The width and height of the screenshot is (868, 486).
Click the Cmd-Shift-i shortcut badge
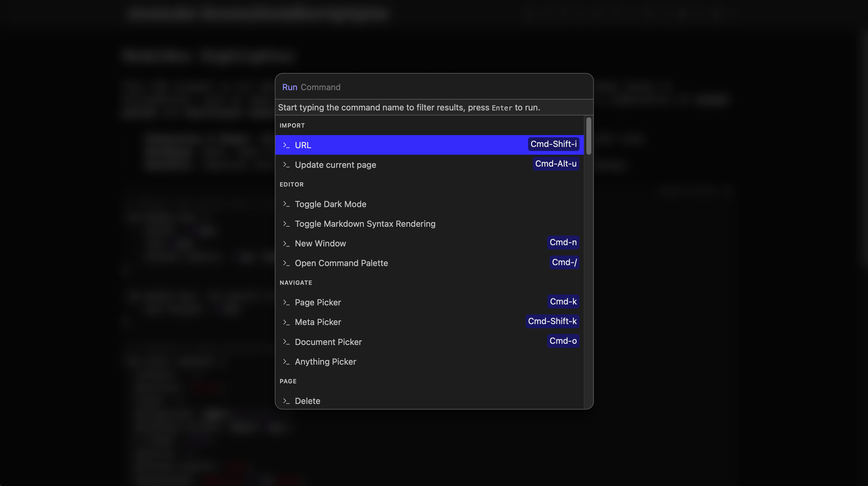click(553, 144)
